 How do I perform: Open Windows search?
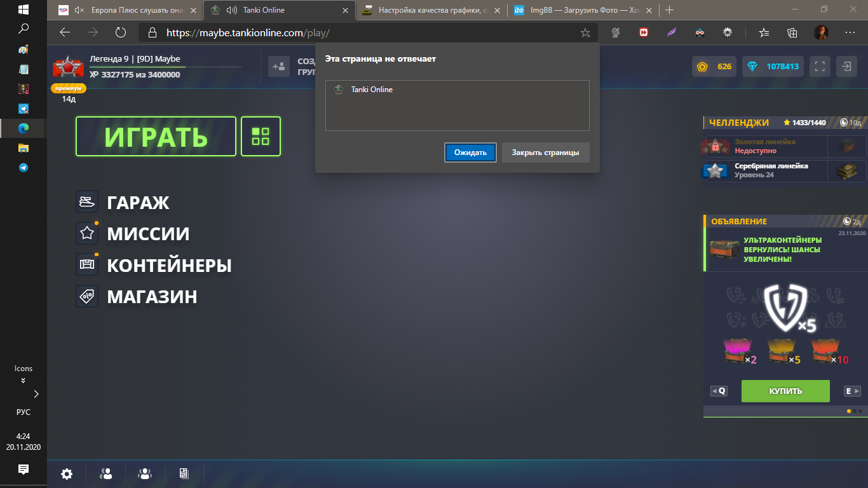(x=24, y=29)
